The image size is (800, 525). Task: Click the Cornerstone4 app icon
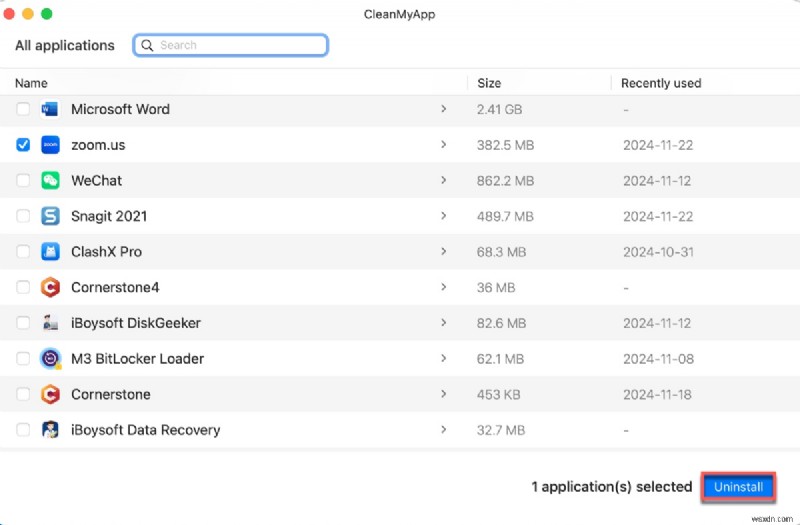(50, 288)
